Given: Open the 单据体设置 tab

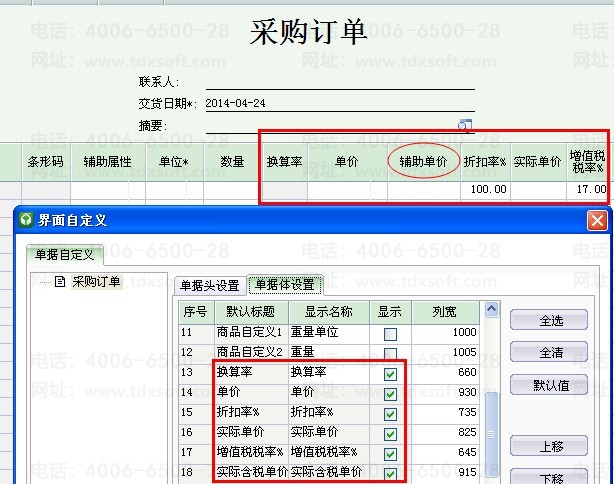Looking at the screenshot, I should (284, 284).
